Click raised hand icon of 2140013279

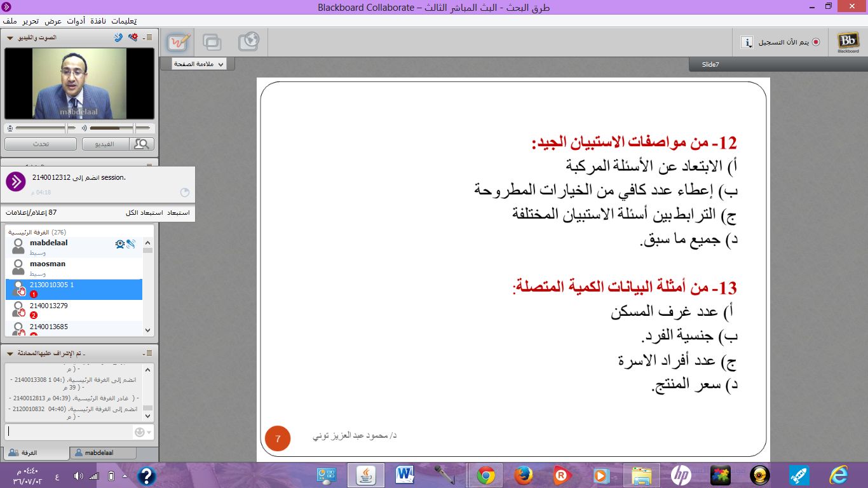22,312
